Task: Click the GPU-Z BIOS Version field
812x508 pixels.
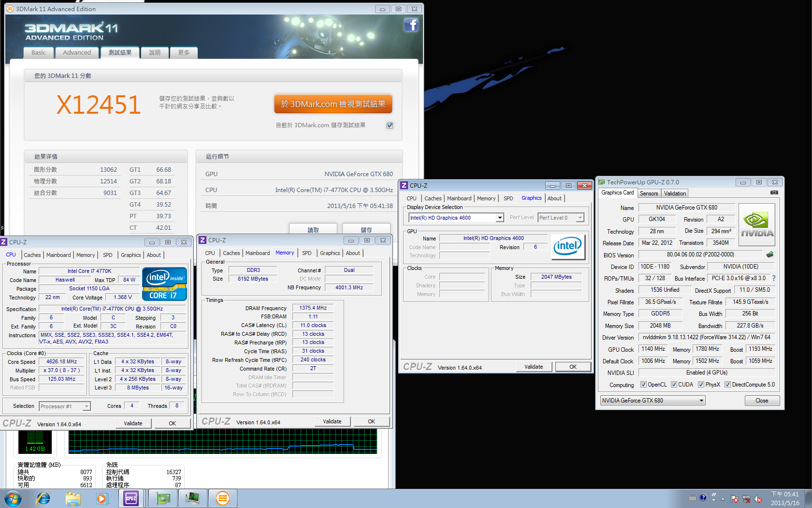Action: pyautogui.click(x=700, y=254)
